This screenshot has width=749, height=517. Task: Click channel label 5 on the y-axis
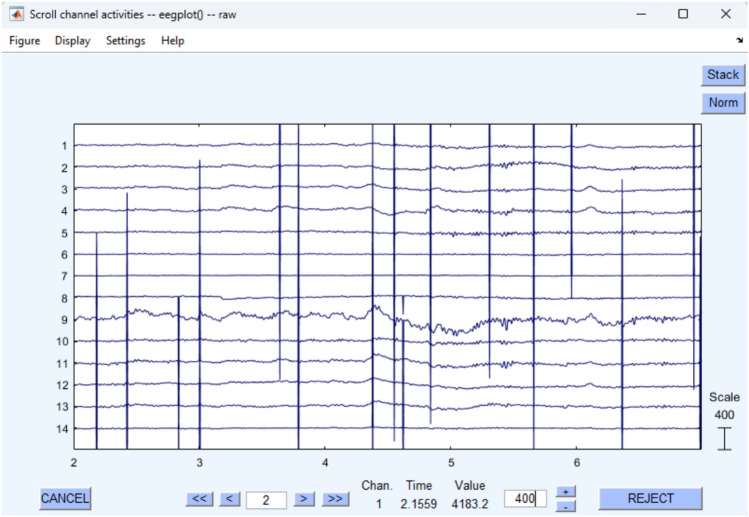click(x=64, y=233)
